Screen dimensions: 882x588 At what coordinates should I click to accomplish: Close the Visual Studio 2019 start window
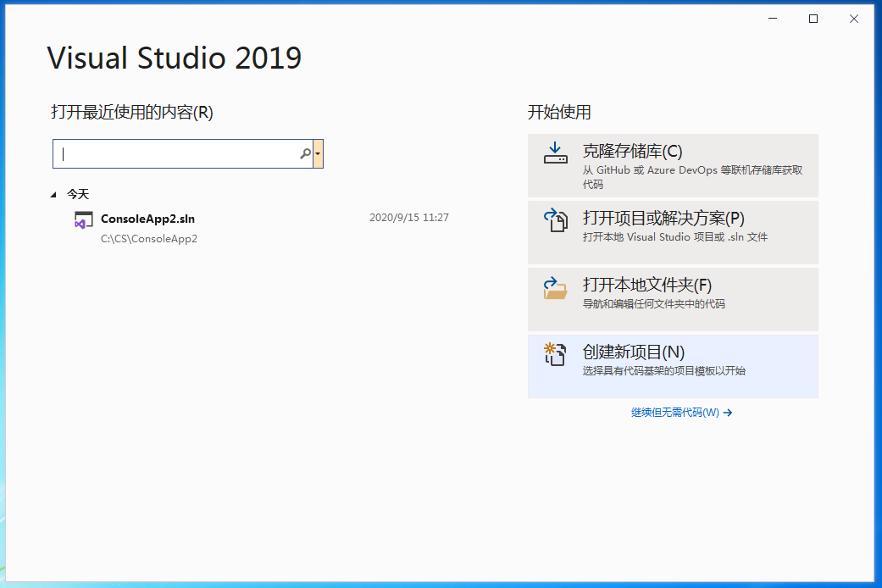point(854,19)
